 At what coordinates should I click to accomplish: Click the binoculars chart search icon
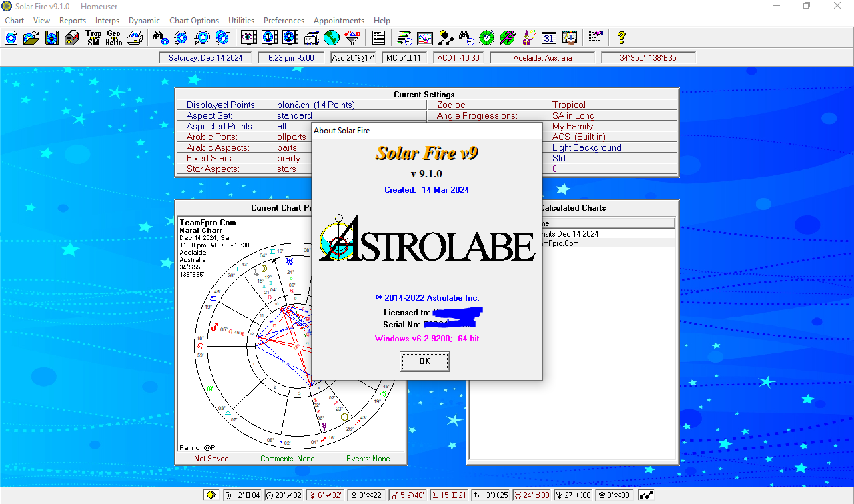click(160, 37)
